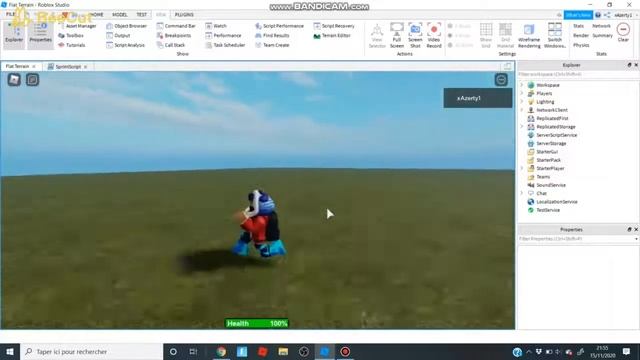Expand the Chat tree node
The width and height of the screenshot is (640, 360).
522,193
